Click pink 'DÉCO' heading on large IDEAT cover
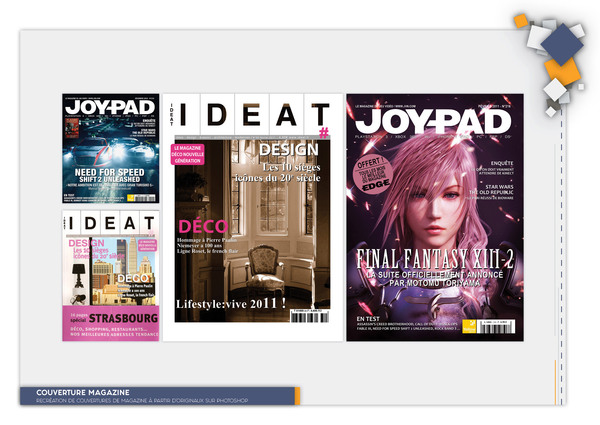600x425 pixels. 203,227
